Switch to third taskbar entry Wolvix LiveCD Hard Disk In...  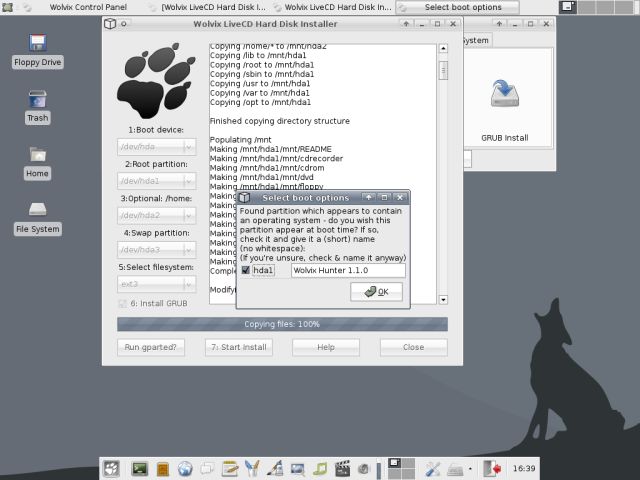tap(332, 7)
